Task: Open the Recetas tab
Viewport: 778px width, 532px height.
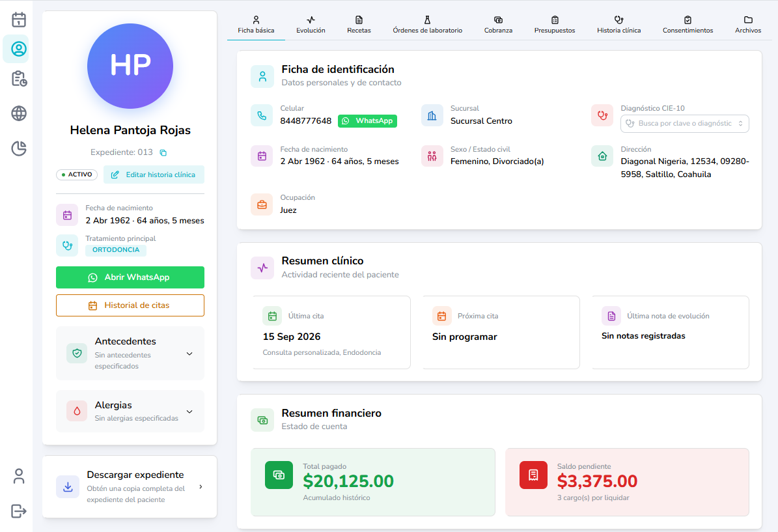Action: click(x=359, y=25)
